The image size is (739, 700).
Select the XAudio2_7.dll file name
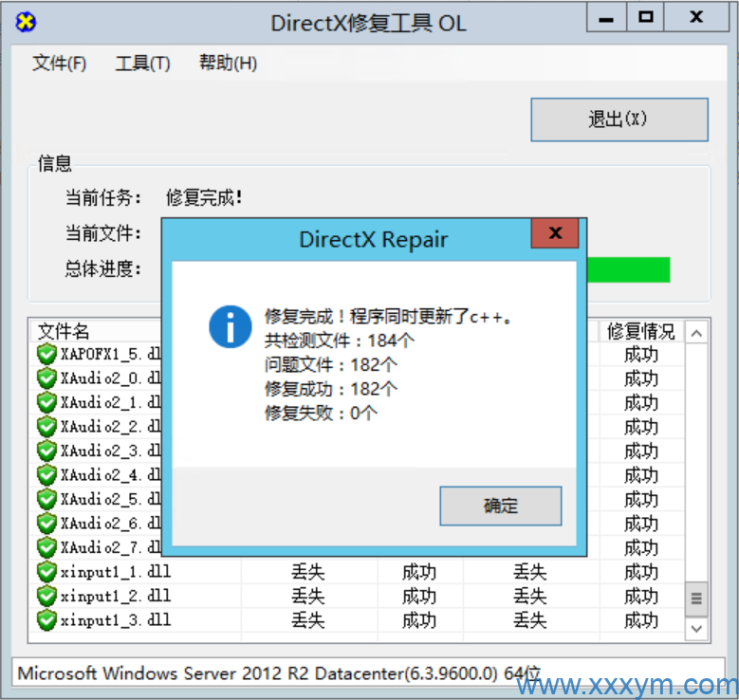pyautogui.click(x=111, y=547)
